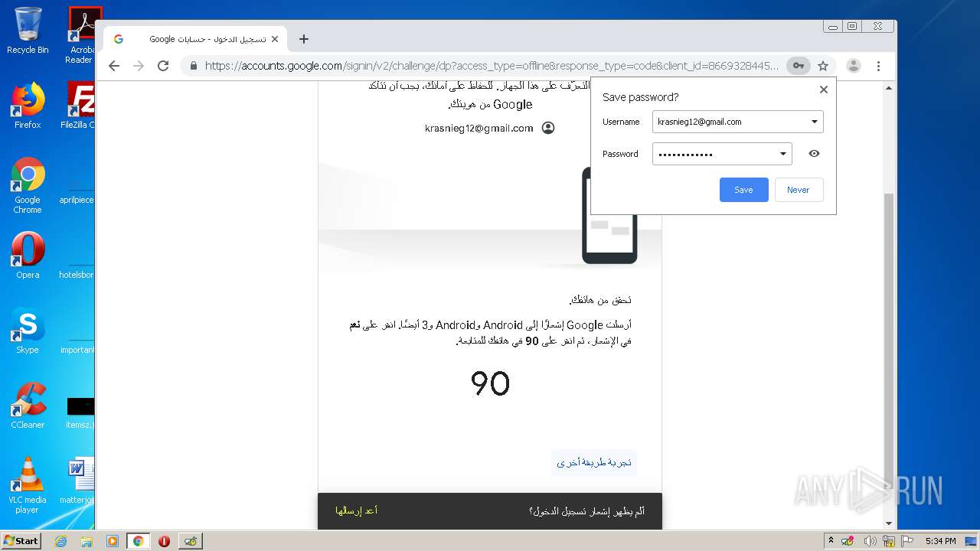980x551 pixels.
Task: Open a new tab with plus button
Action: point(304,39)
